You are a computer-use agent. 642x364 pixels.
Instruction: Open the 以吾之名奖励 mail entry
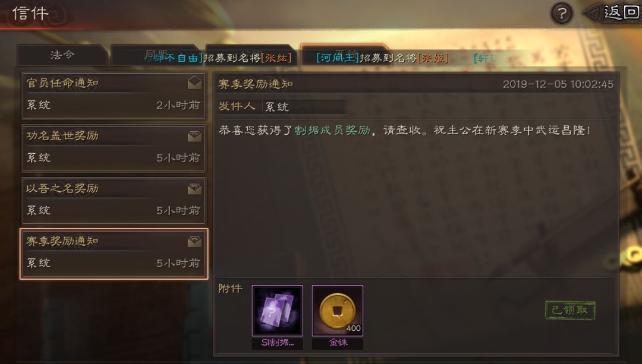(x=114, y=201)
